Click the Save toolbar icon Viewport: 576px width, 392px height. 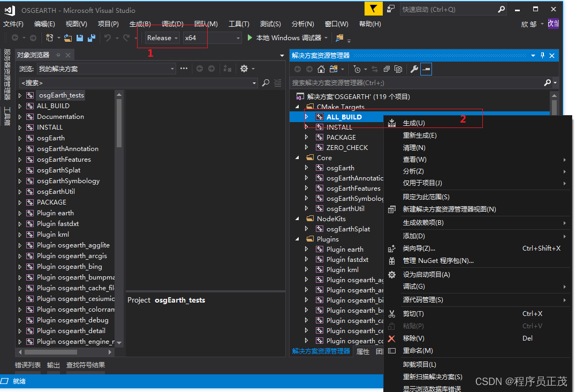click(x=80, y=38)
